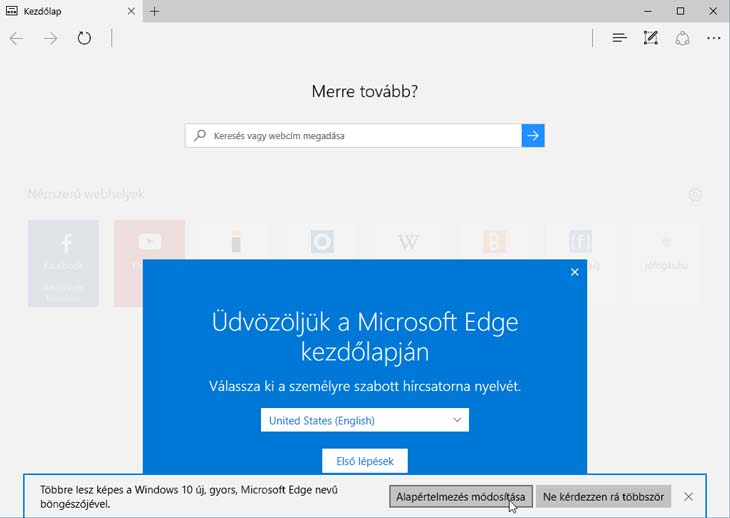The image size is (730, 518).
Task: Open the Web Note pen icon
Action: click(x=651, y=38)
